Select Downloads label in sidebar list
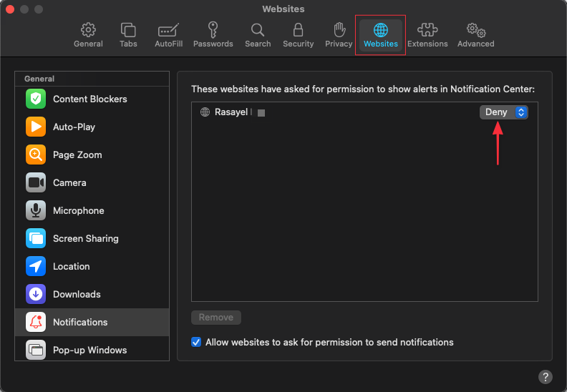 [77, 295]
